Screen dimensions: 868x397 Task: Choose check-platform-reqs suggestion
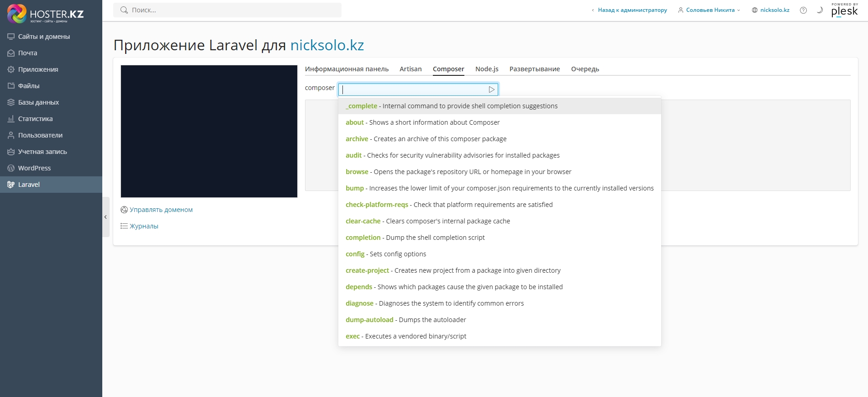(500, 205)
